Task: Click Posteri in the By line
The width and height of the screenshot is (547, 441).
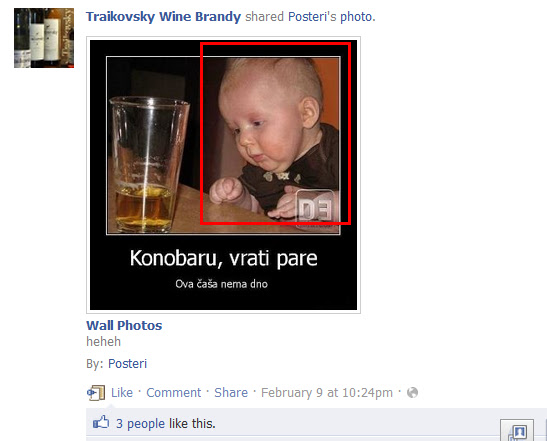Action: pos(127,364)
